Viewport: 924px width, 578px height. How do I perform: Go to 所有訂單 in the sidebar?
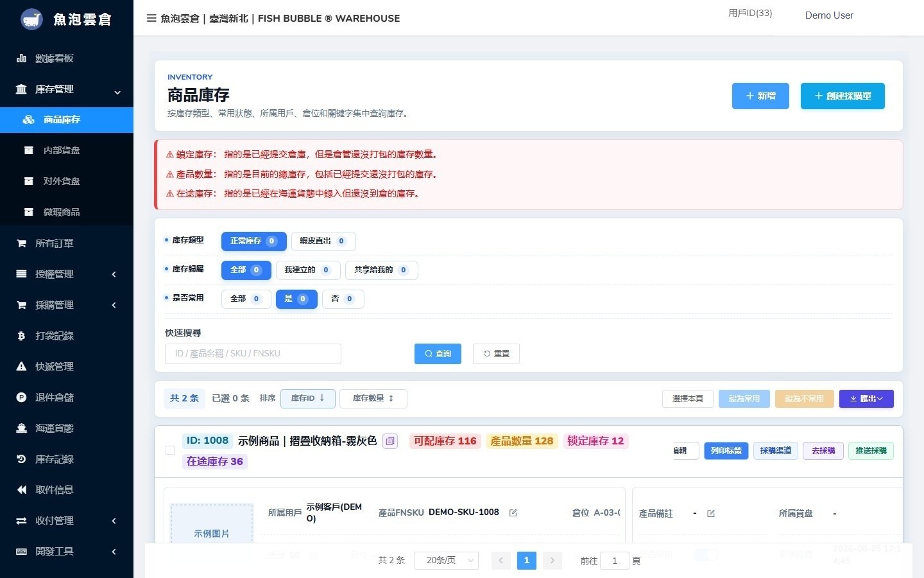(67, 243)
